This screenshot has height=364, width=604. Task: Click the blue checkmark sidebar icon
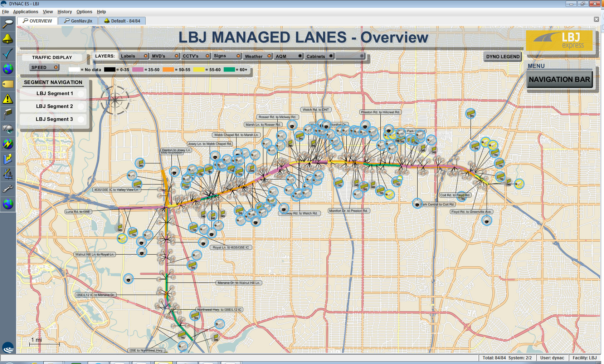click(x=8, y=54)
